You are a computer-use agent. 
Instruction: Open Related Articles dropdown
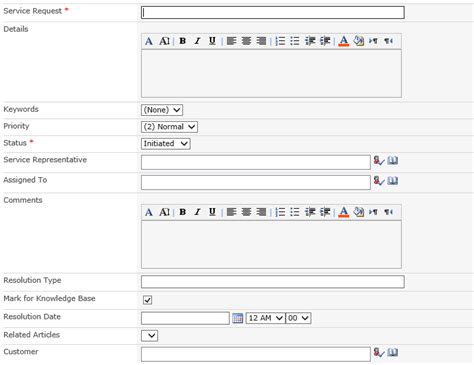(x=149, y=335)
